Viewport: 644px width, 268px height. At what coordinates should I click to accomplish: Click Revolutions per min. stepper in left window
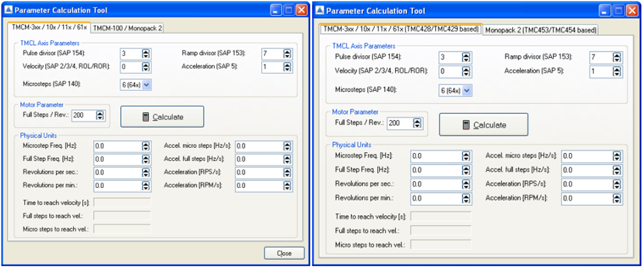[x=146, y=187]
